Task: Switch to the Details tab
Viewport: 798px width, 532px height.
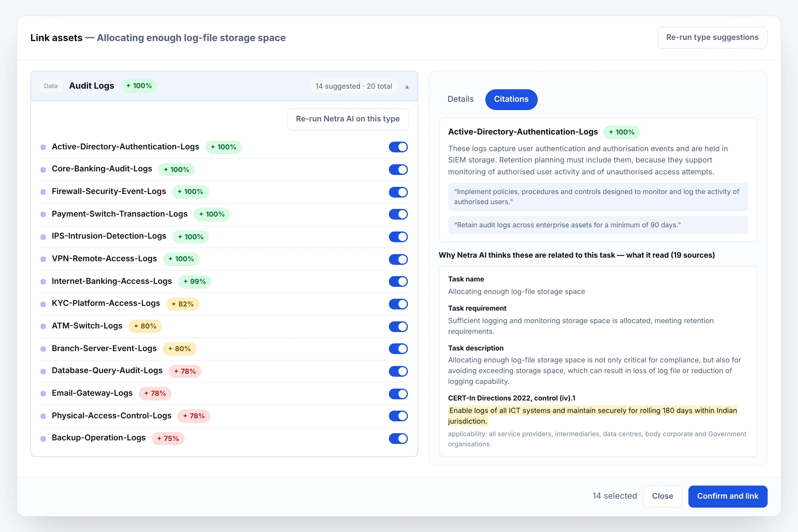Action: [460, 99]
